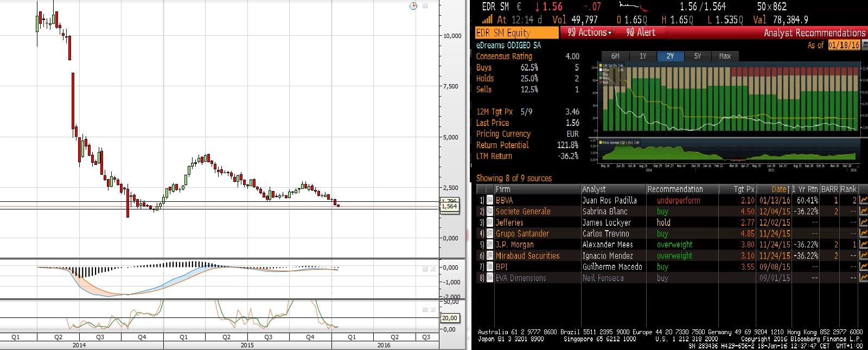This screenshot has height=350, width=868.
Task: Show the J.P. Morgan row chart icon
Action: click(864, 245)
